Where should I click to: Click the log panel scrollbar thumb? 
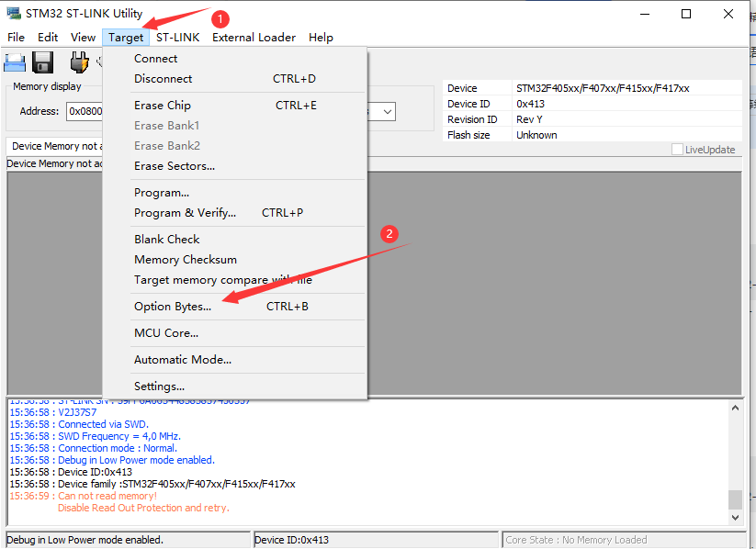[x=735, y=499]
